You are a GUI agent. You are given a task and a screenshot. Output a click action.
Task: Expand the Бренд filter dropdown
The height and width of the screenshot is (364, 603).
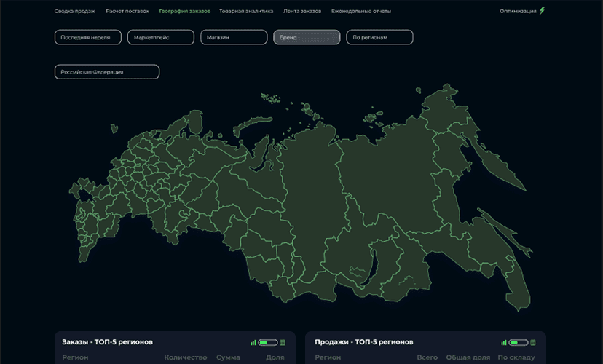(x=307, y=37)
